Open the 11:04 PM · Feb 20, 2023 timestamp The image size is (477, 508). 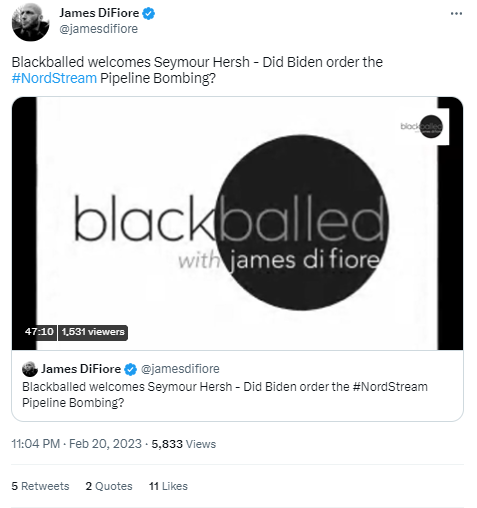coord(77,444)
